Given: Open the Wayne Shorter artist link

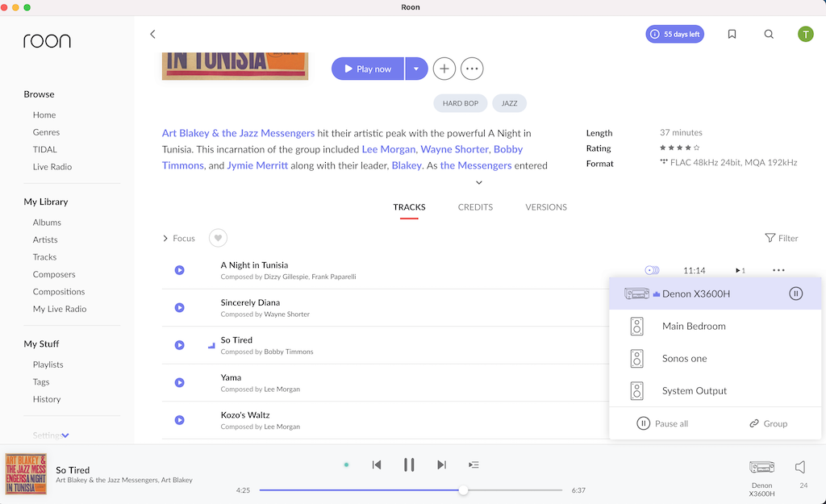Looking at the screenshot, I should [455, 149].
